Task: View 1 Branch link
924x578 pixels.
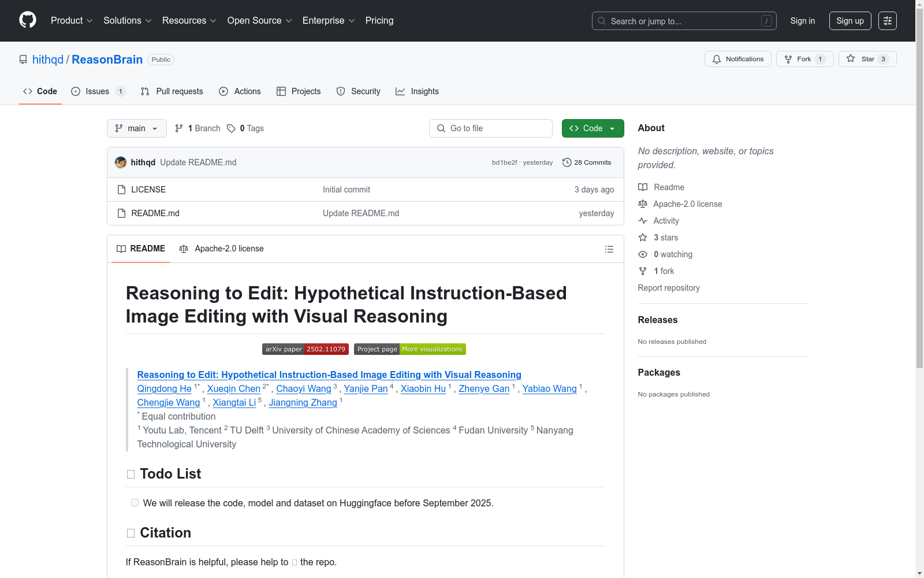Action: point(198,128)
